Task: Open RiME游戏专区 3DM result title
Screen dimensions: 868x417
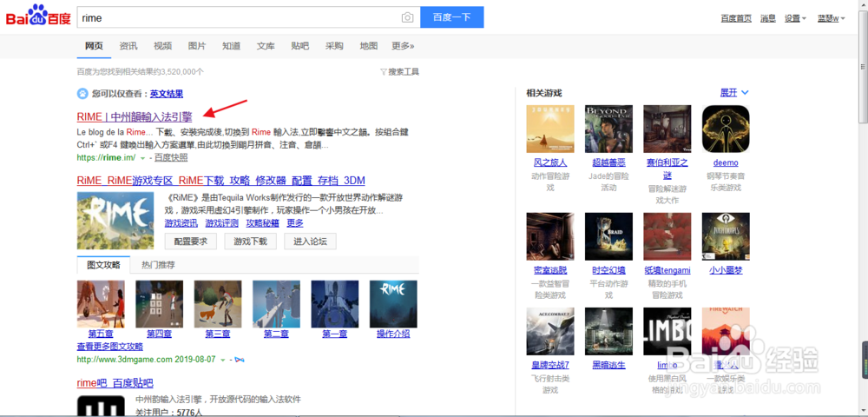Action: pos(220,181)
